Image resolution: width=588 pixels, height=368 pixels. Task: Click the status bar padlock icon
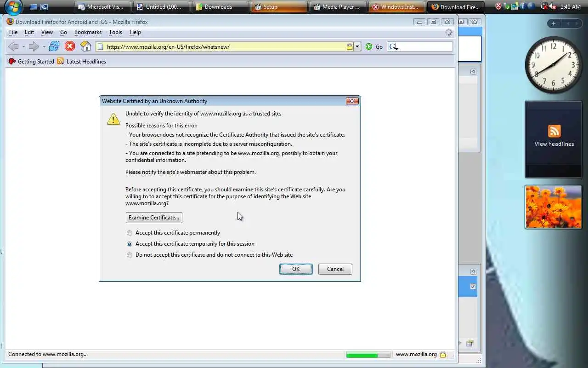443,354
